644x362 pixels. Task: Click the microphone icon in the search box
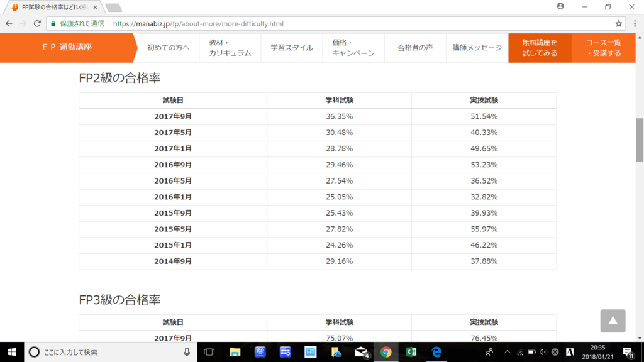(187, 352)
